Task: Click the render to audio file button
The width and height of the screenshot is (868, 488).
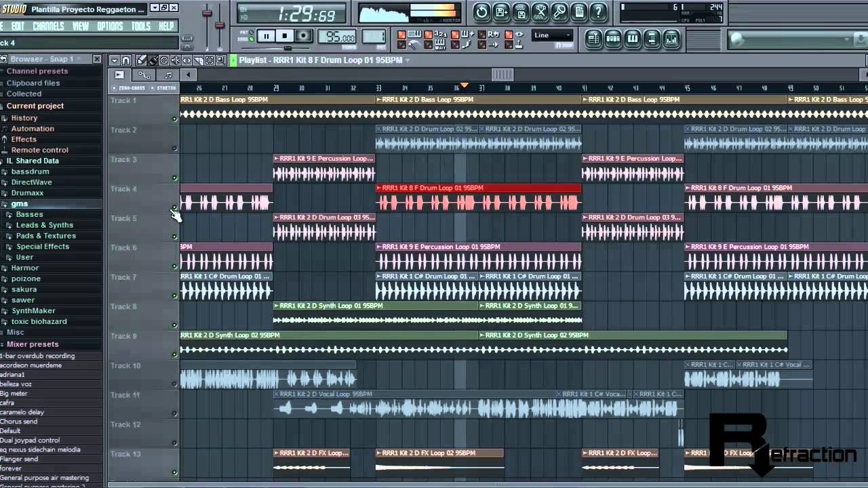Action: [x=521, y=12]
